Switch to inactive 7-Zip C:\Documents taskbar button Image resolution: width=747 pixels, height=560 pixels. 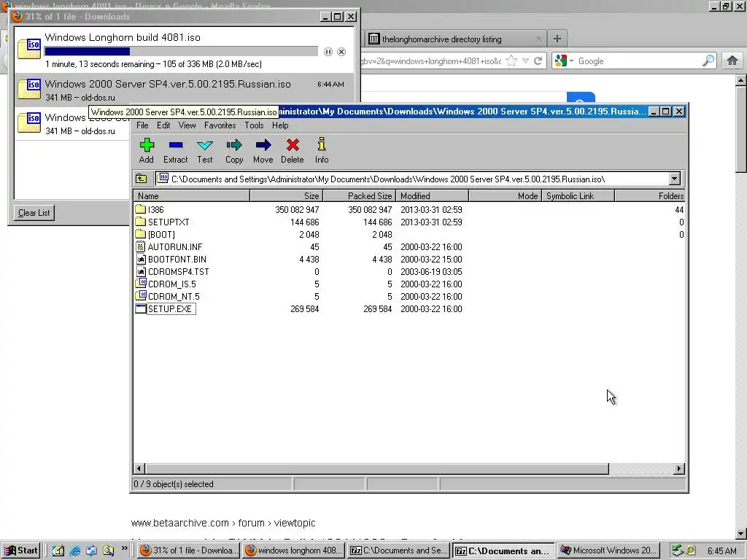[399, 551]
